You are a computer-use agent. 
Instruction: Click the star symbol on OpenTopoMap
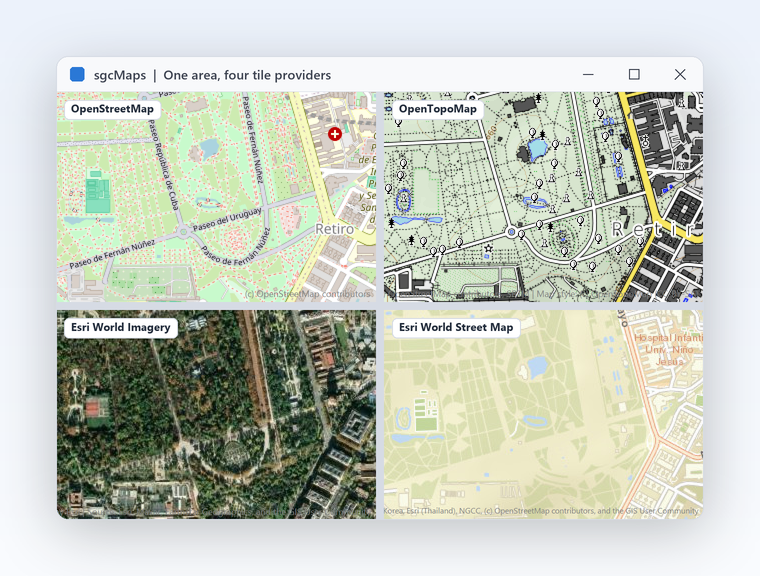coord(488,248)
